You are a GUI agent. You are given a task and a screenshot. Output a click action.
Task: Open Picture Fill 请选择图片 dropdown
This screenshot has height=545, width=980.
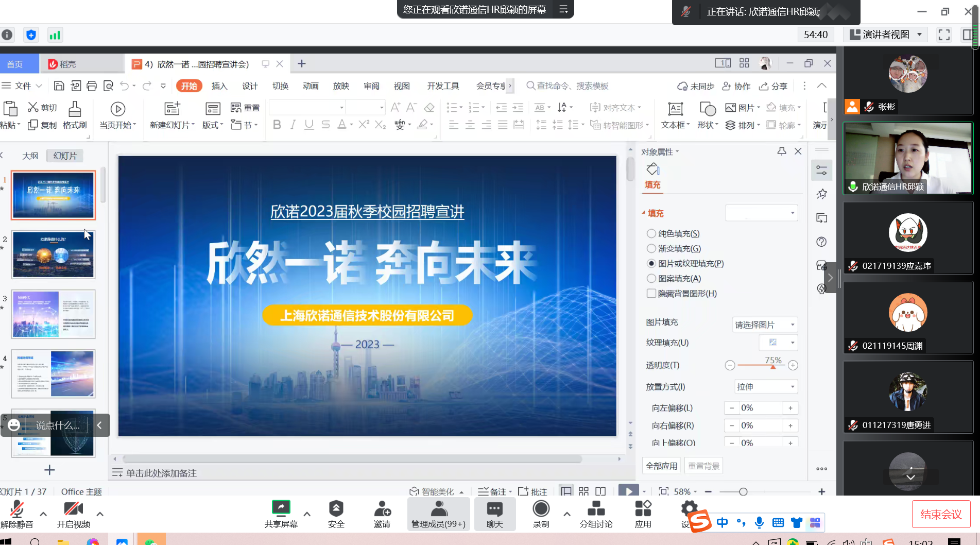click(765, 325)
